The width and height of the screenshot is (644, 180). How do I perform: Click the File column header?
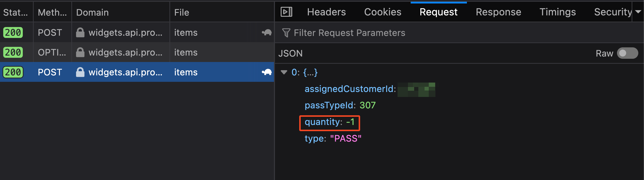coord(182,12)
